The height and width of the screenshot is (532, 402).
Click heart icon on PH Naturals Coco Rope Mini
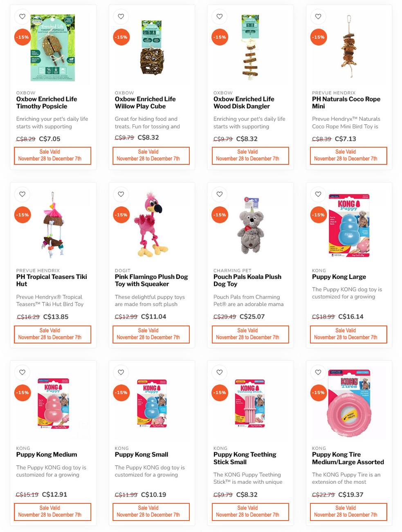tap(318, 17)
